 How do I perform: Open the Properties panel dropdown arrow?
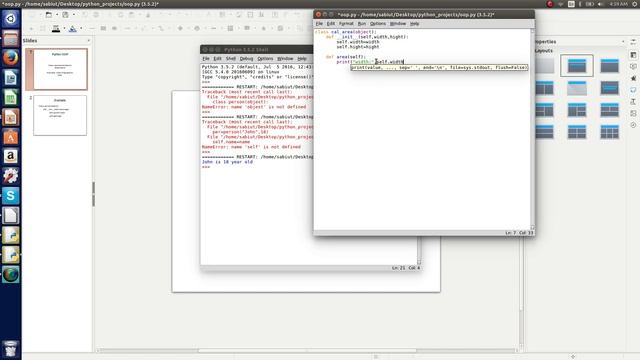click(x=623, y=42)
